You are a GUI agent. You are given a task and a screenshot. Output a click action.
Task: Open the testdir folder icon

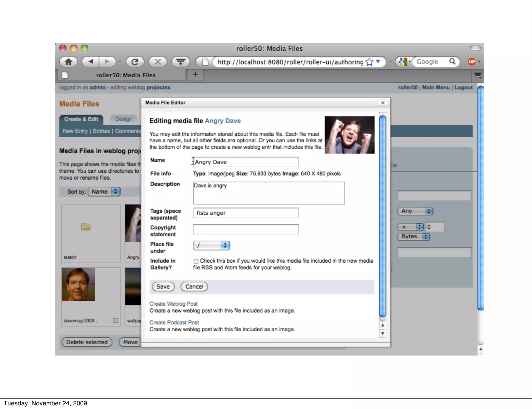click(85, 227)
